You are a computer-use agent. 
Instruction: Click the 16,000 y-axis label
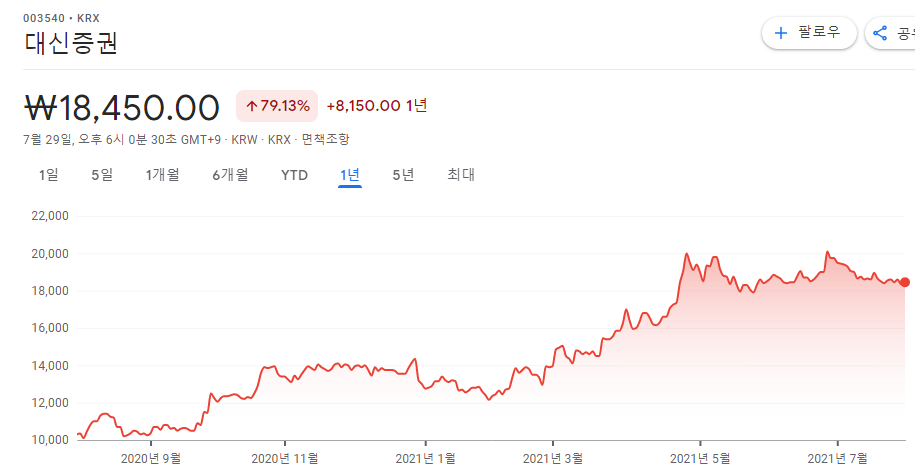pos(50,328)
